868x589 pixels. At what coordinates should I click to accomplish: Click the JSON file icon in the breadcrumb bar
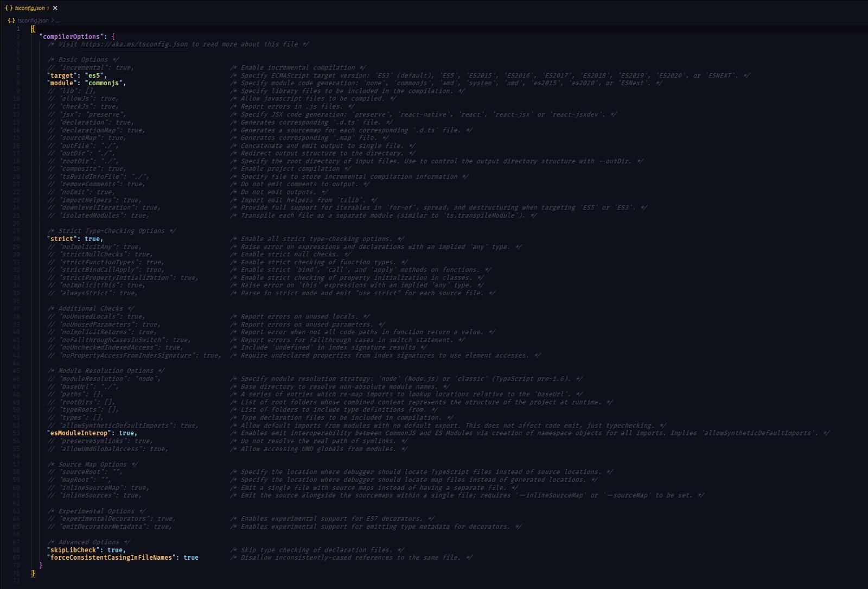tap(11, 21)
